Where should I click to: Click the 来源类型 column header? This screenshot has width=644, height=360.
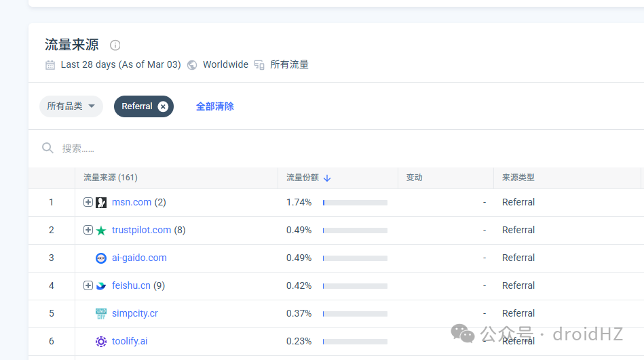click(518, 178)
